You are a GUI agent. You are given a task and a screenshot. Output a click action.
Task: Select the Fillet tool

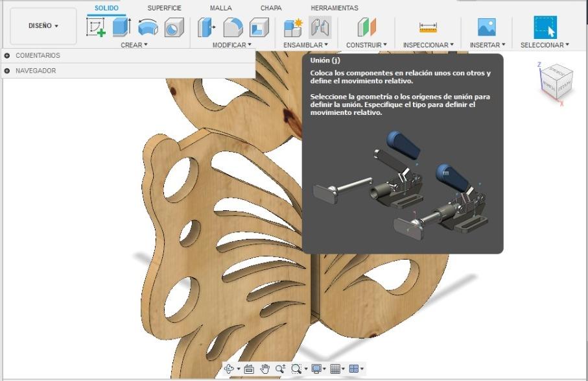point(233,27)
